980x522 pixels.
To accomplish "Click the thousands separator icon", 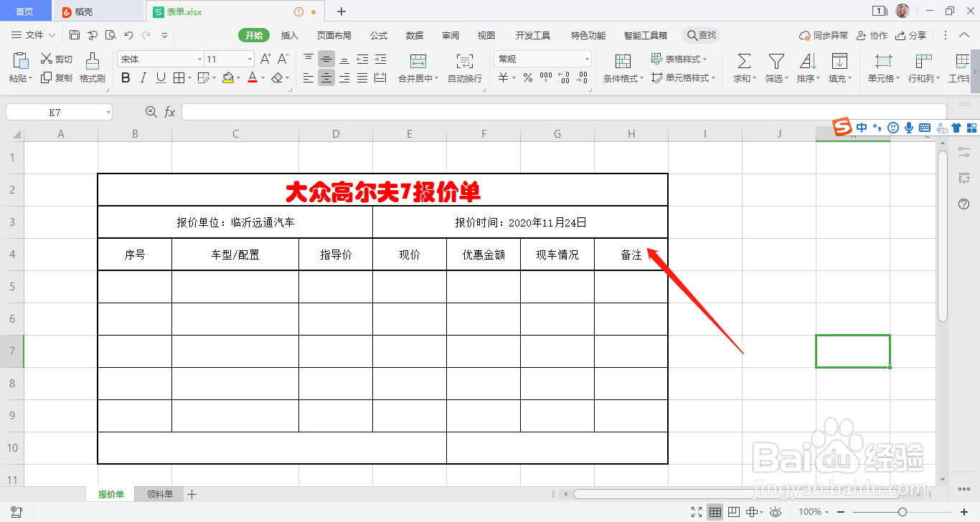I will 546,77.
